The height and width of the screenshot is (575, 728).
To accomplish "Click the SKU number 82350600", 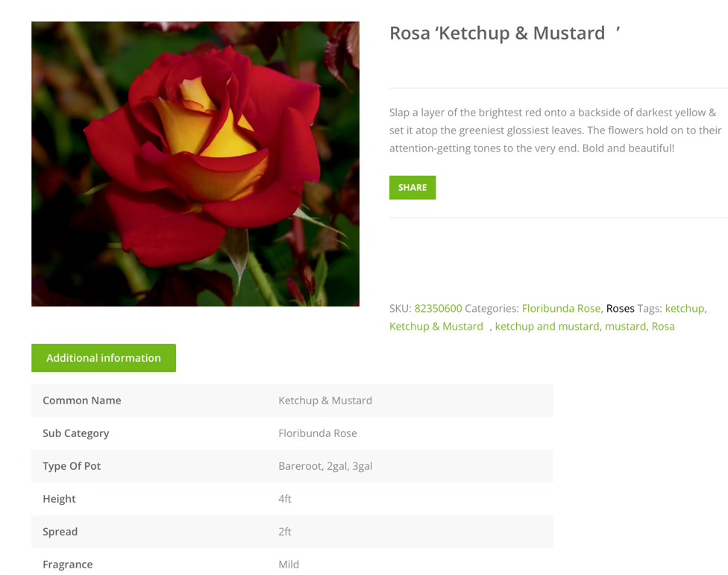I will (438, 308).
